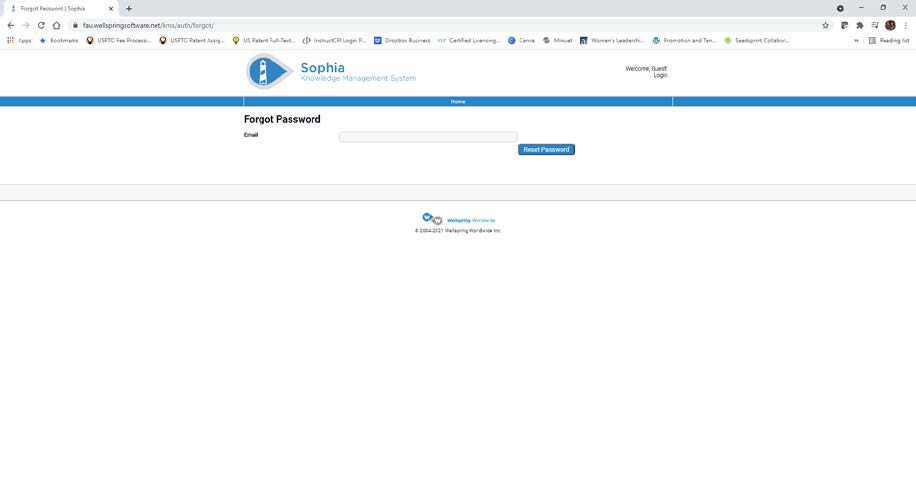Bookmark this page with the star icon
This screenshot has height=496, width=916.
[x=825, y=25]
